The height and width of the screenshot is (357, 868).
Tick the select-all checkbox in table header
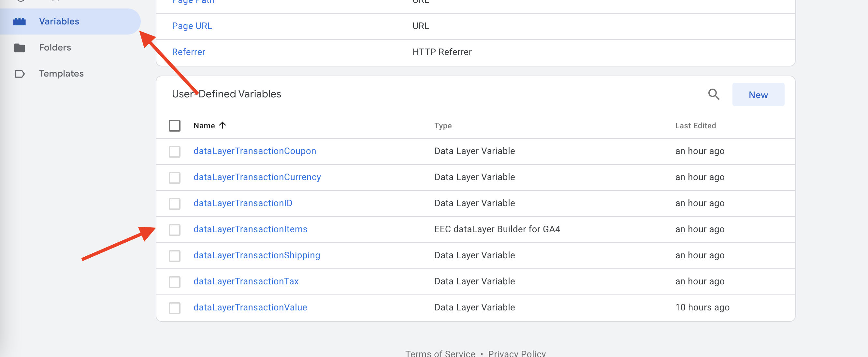[175, 126]
